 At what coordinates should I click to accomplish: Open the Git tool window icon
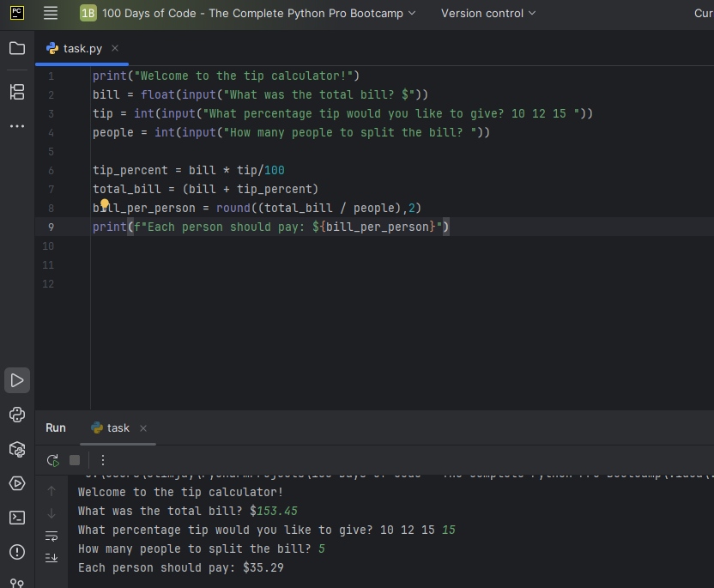click(x=17, y=583)
